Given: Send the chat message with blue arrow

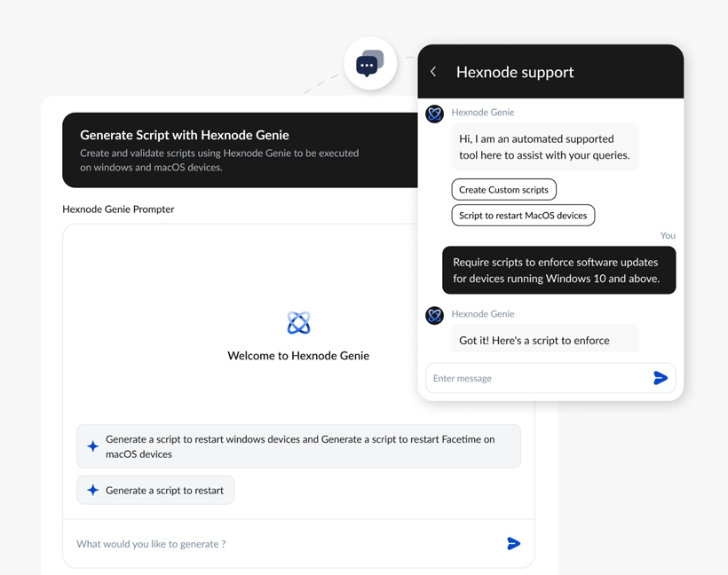Looking at the screenshot, I should coord(661,378).
